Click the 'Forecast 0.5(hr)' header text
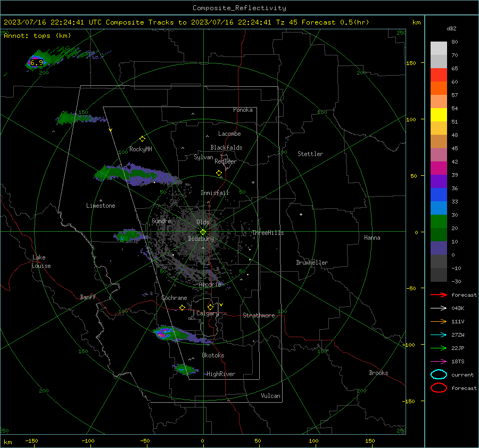479x448 pixels. coord(335,22)
